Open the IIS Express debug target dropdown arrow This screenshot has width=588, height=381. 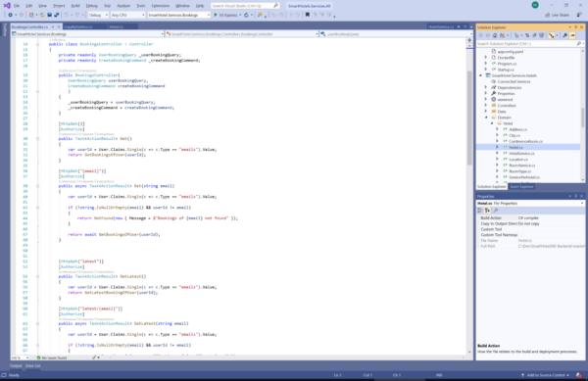coord(240,15)
